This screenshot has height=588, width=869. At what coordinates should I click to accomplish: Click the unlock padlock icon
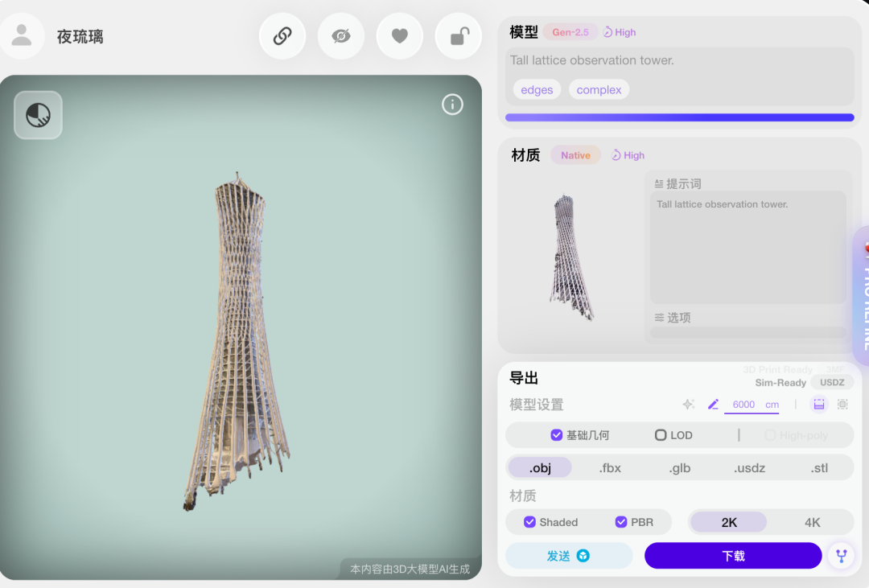coord(459,36)
